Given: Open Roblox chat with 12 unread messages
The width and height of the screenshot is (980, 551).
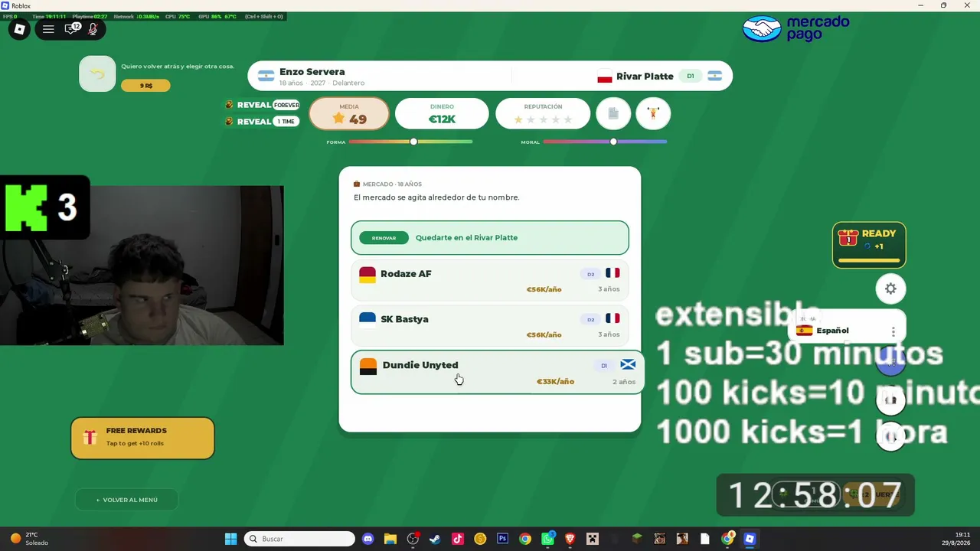Looking at the screenshot, I should point(71,29).
